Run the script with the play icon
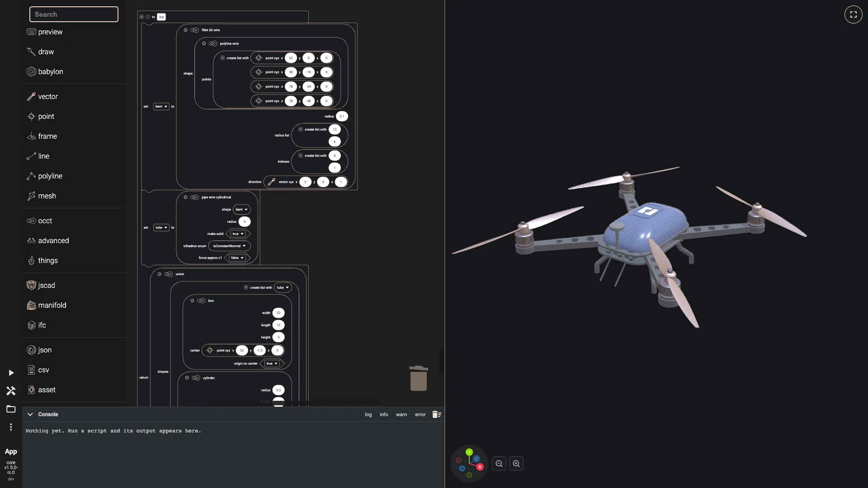The height and width of the screenshot is (488, 868). (x=11, y=373)
